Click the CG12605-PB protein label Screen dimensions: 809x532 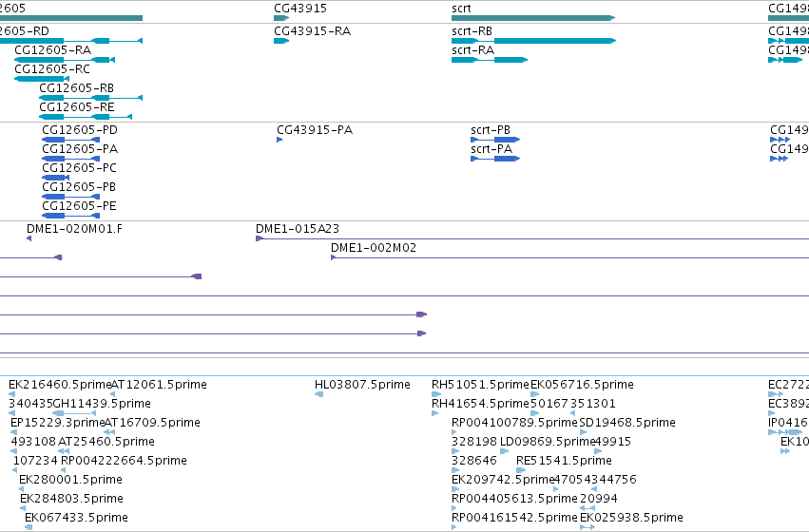point(79,187)
